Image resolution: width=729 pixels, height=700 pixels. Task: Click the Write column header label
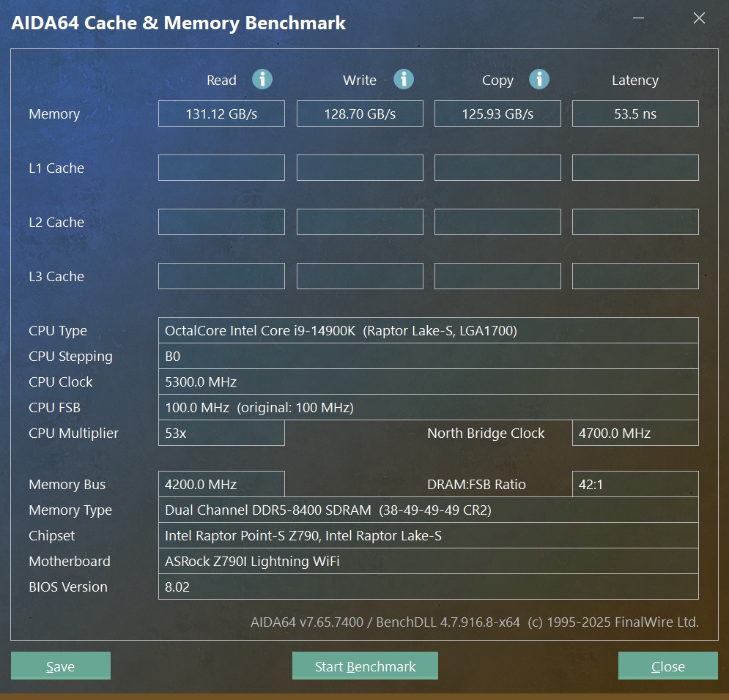(x=360, y=80)
